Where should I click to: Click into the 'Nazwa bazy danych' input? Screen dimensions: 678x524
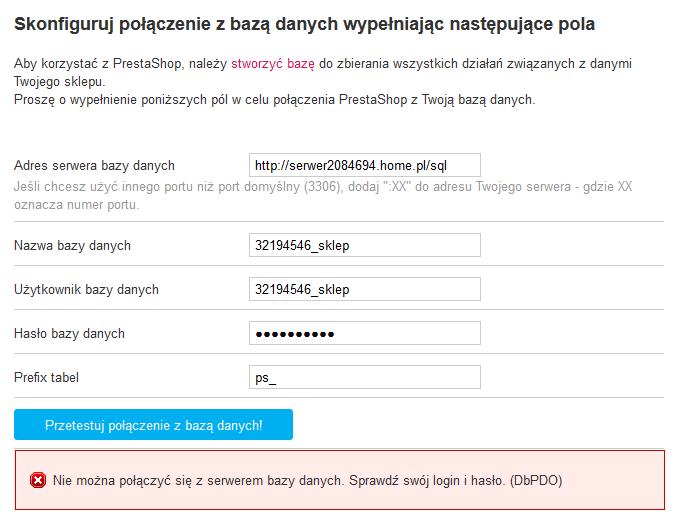click(364, 245)
